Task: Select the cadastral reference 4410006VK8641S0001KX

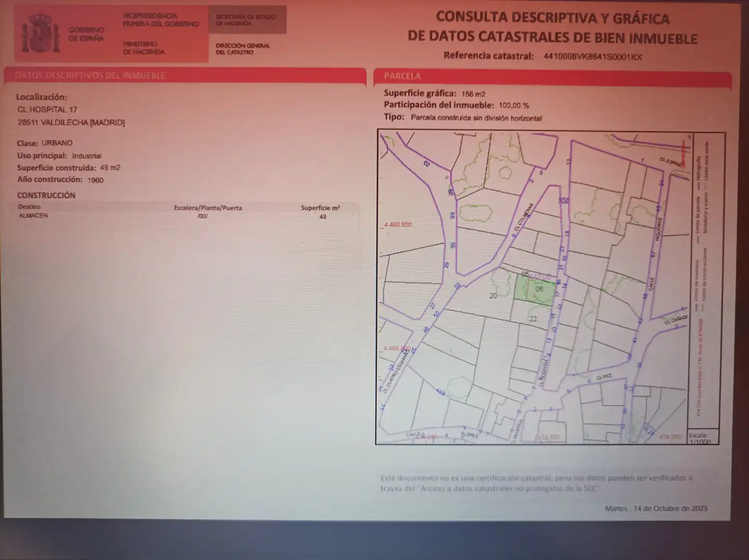Action: [592, 57]
